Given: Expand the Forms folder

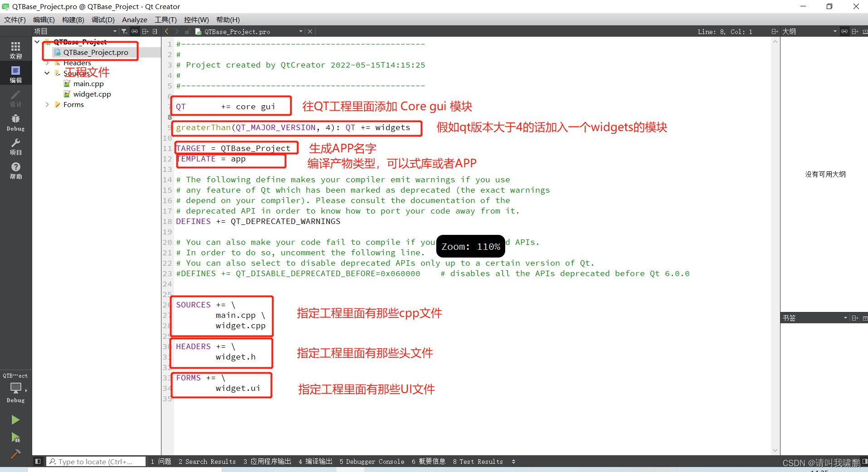Looking at the screenshot, I should (47, 104).
